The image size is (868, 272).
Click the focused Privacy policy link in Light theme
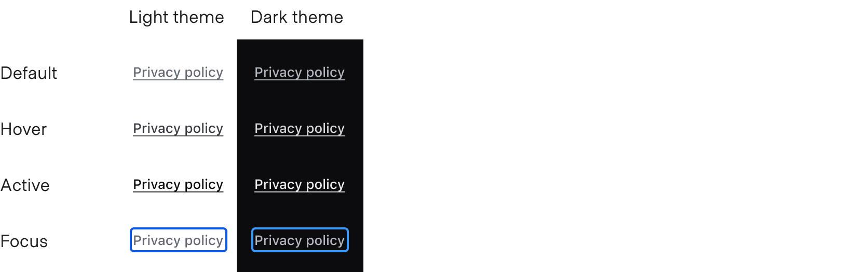(178, 240)
